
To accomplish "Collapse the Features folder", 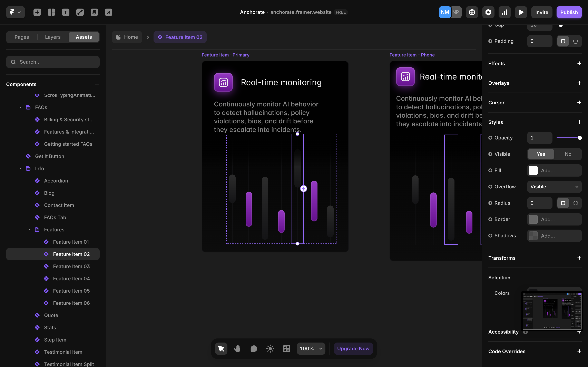I will point(29,230).
